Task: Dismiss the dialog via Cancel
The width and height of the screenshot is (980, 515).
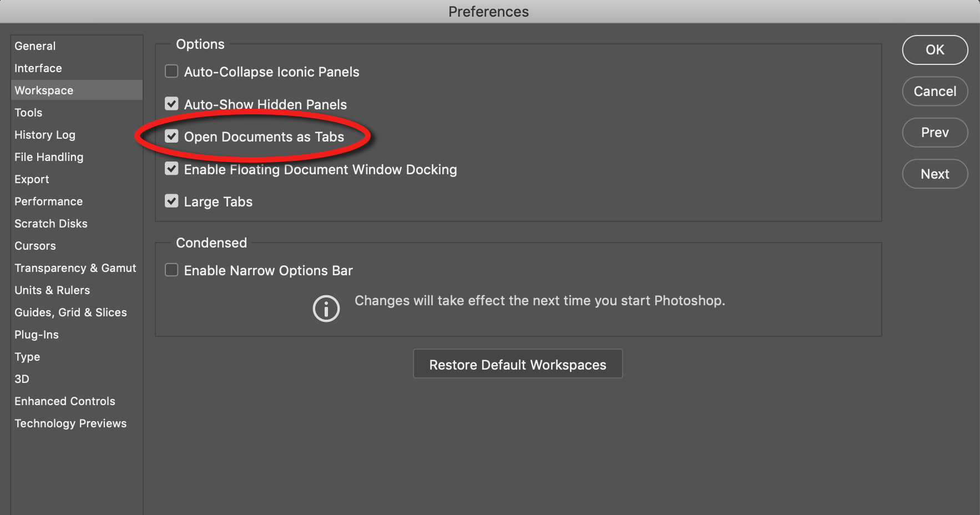Action: [934, 91]
